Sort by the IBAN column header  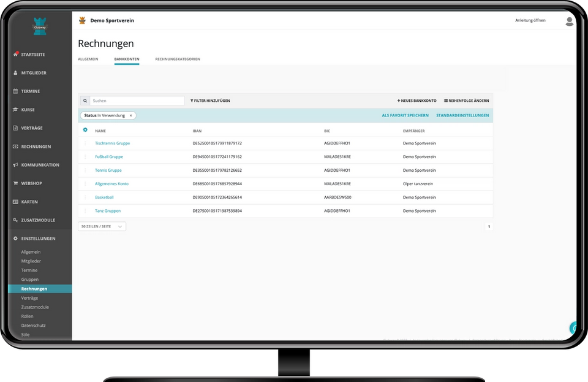[x=197, y=131]
